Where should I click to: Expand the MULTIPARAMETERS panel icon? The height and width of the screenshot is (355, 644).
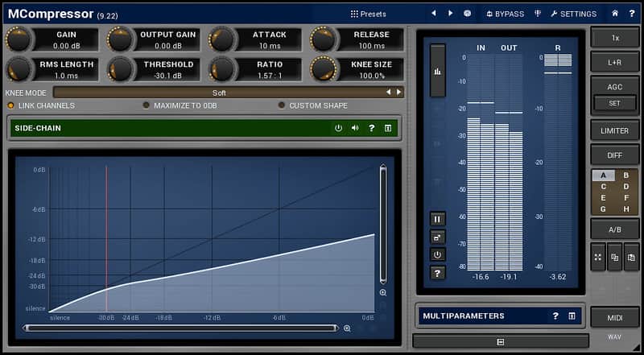(572, 316)
